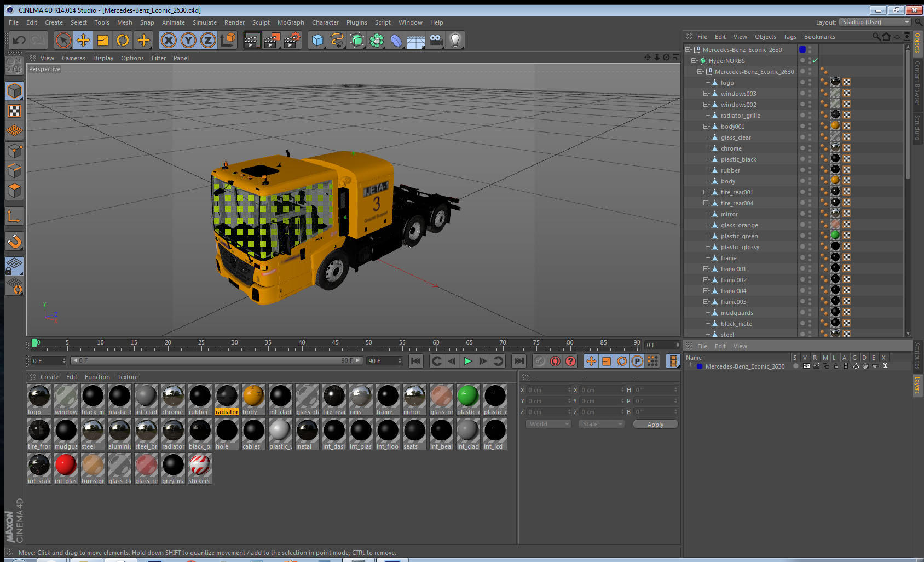This screenshot has width=924, height=562.
Task: Toggle mirror object visibility dots
Action: pyautogui.click(x=810, y=214)
